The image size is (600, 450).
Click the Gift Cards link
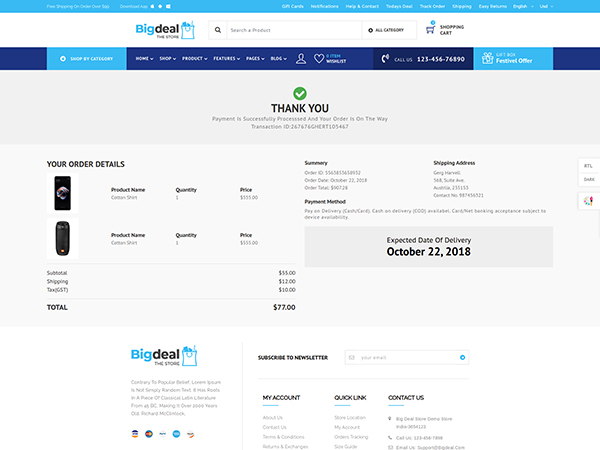point(293,5)
